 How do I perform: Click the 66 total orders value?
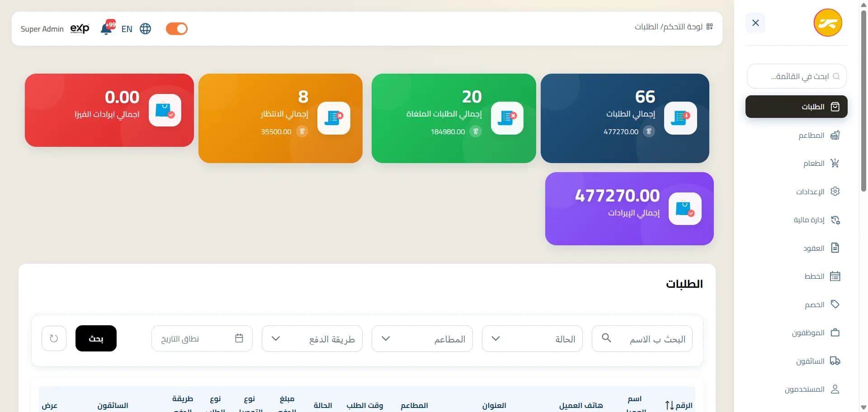click(x=645, y=97)
